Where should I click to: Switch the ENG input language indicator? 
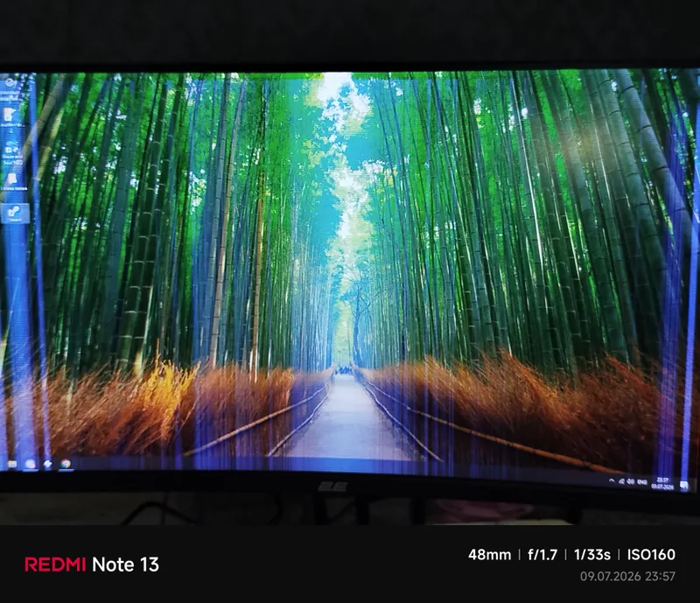(x=642, y=482)
